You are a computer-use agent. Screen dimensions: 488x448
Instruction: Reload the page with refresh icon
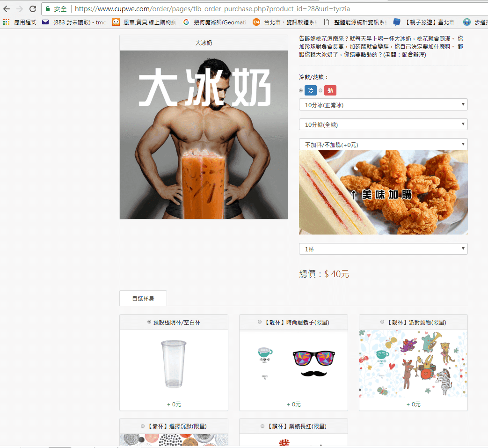coord(33,9)
